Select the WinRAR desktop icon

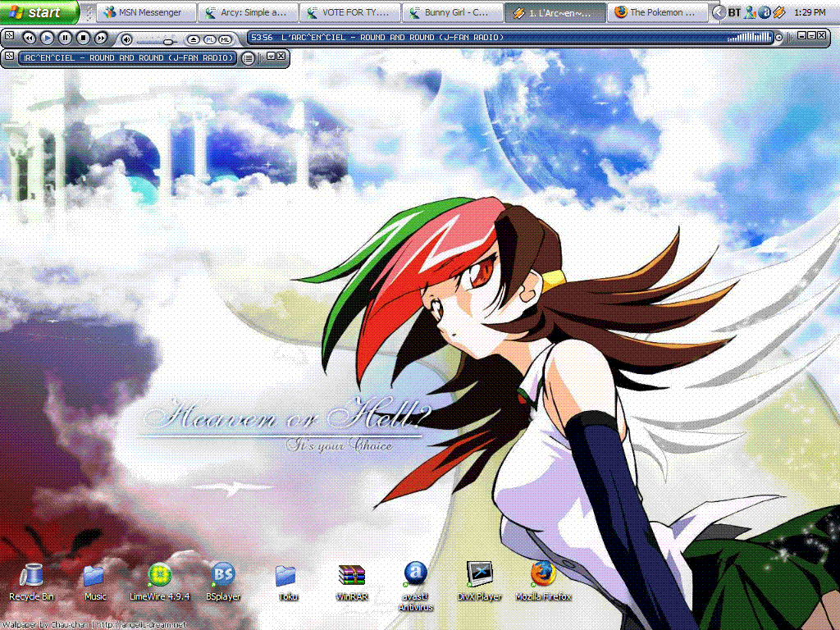[x=351, y=582]
